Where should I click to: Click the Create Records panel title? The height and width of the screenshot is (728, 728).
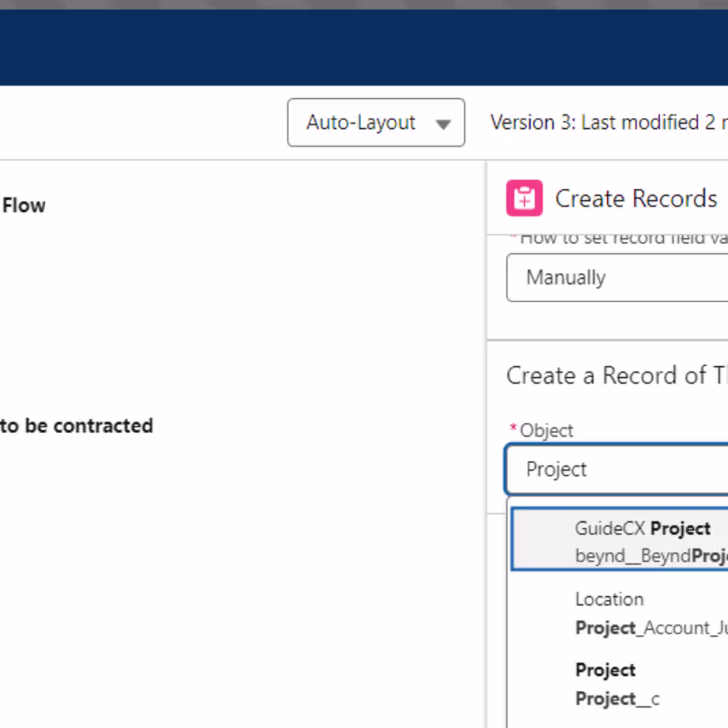(x=636, y=199)
